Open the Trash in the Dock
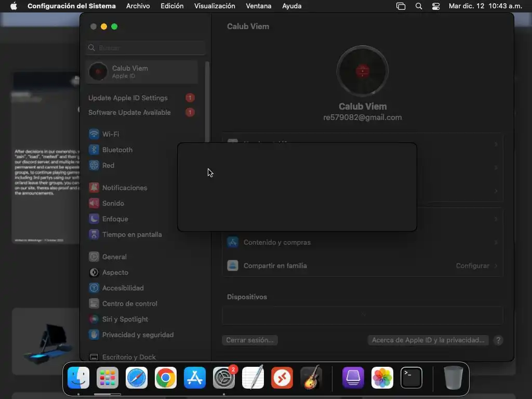Image resolution: width=532 pixels, height=399 pixels. pyautogui.click(x=453, y=378)
